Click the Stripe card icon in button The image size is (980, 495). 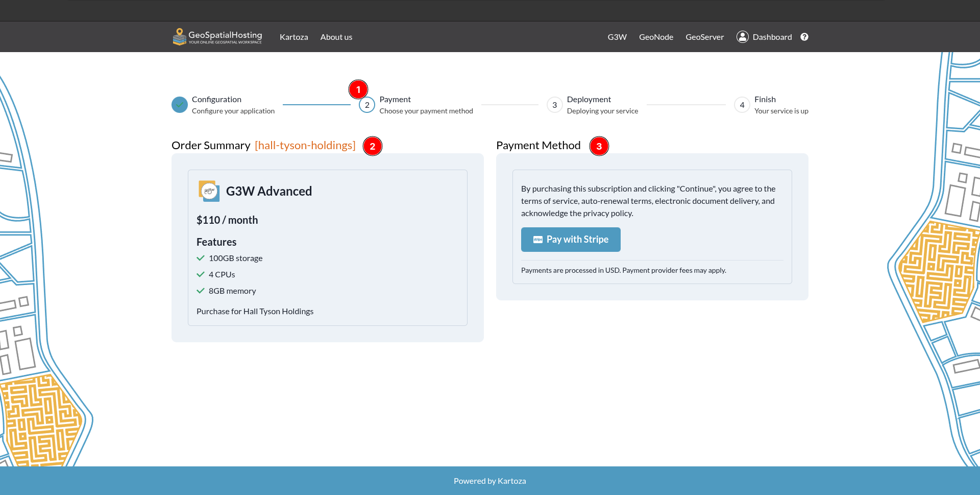(x=538, y=240)
